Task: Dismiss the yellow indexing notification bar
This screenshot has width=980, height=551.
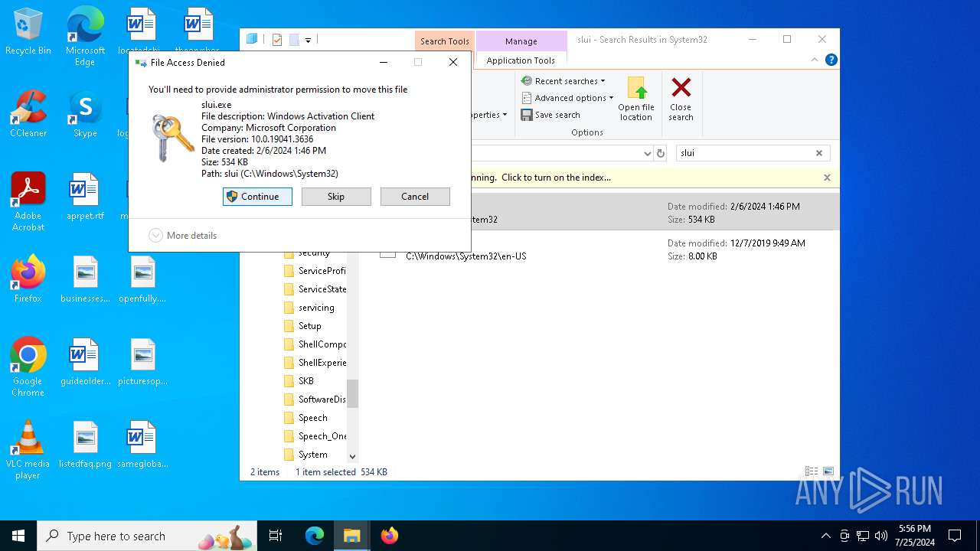Action: click(x=827, y=178)
